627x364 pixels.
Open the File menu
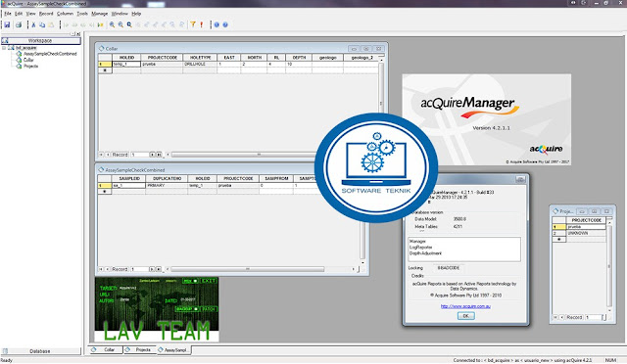point(8,14)
